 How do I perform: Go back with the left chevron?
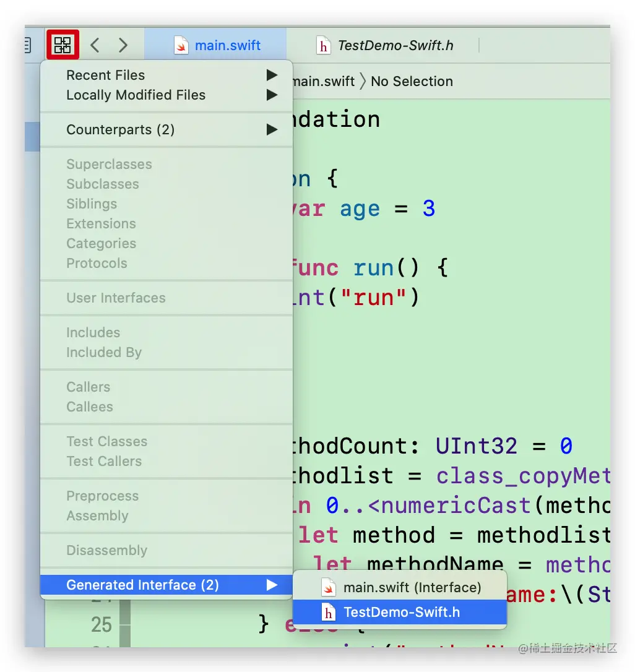point(95,45)
